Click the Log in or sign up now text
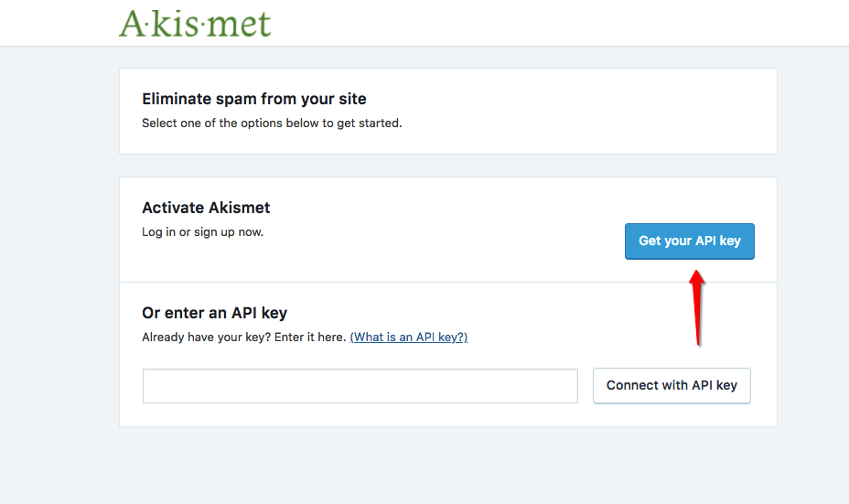The width and height of the screenshot is (849, 504). click(x=202, y=231)
